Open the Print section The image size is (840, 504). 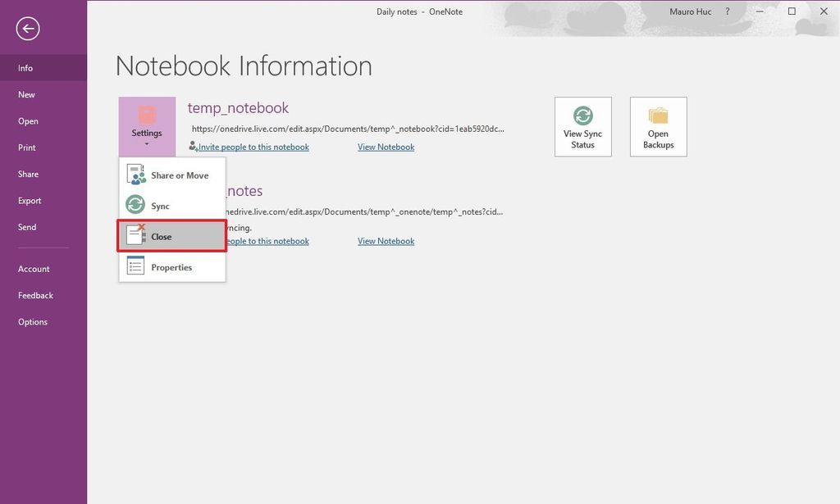pyautogui.click(x=25, y=147)
